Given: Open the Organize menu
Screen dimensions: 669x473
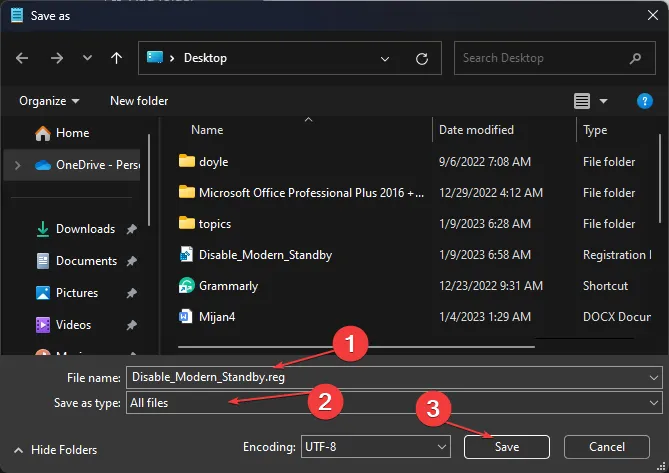Looking at the screenshot, I should click(49, 101).
